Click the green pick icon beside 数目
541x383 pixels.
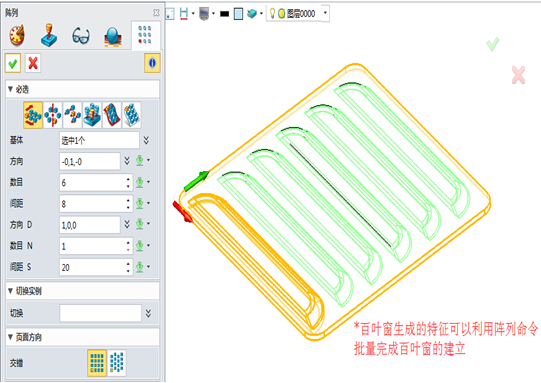pos(139,182)
